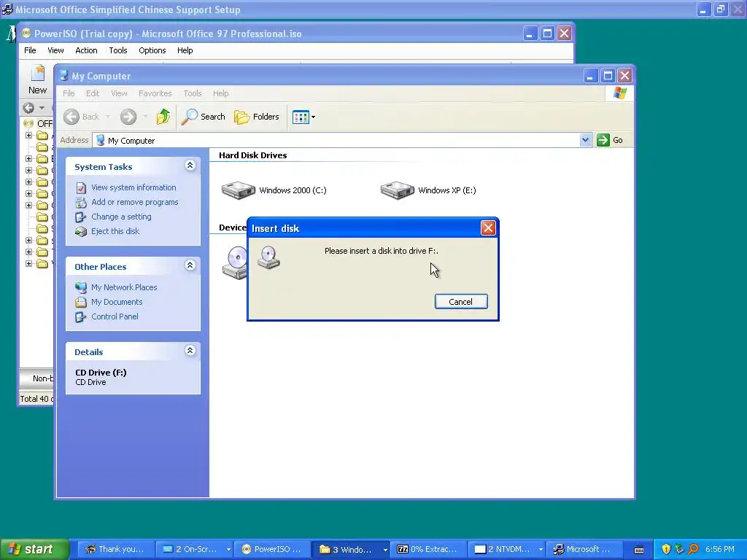Open the On-Scr taskbar group
This screenshot has height=560, width=747.
[196, 549]
